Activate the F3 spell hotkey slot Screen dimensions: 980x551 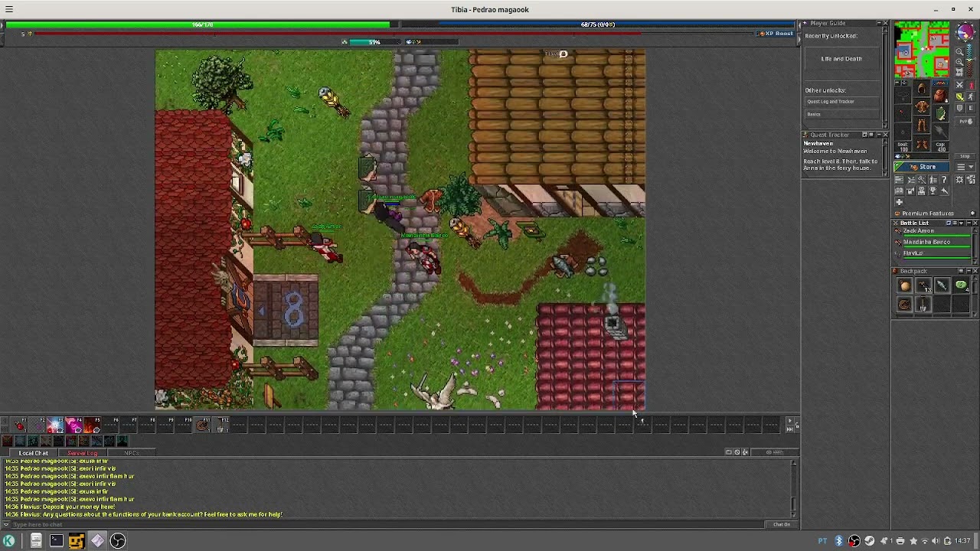55,425
